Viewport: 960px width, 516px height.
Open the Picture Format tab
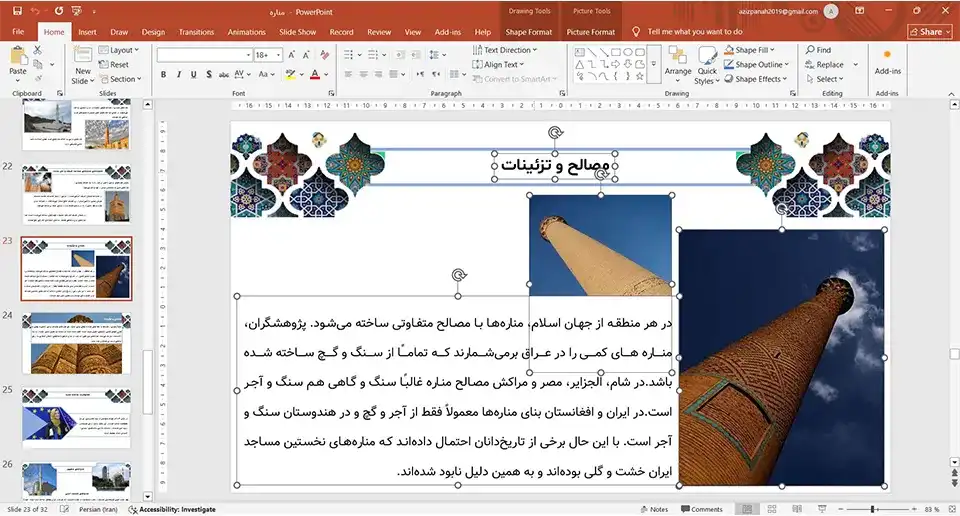(590, 32)
